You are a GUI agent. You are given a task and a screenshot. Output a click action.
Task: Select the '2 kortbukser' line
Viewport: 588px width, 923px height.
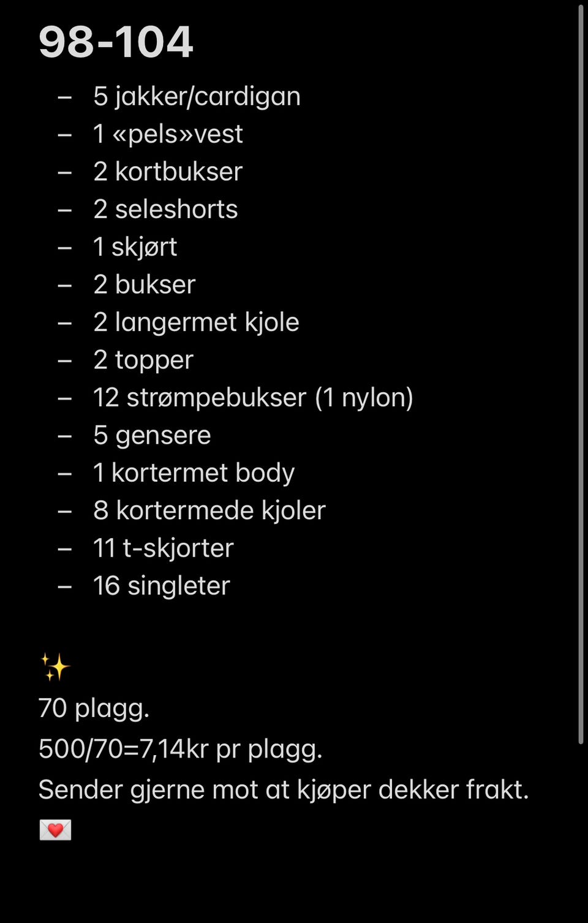(x=168, y=172)
